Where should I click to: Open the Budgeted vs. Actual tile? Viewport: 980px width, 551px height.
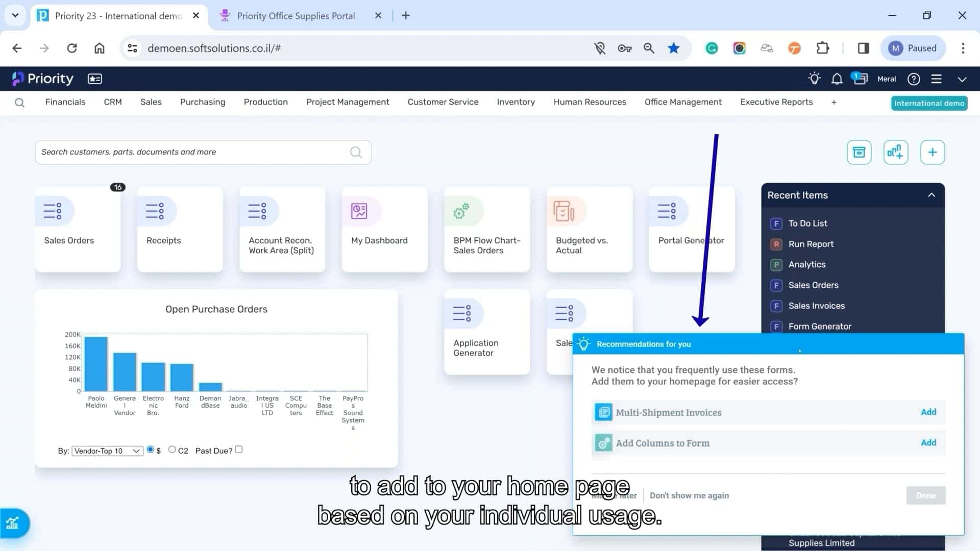(590, 229)
